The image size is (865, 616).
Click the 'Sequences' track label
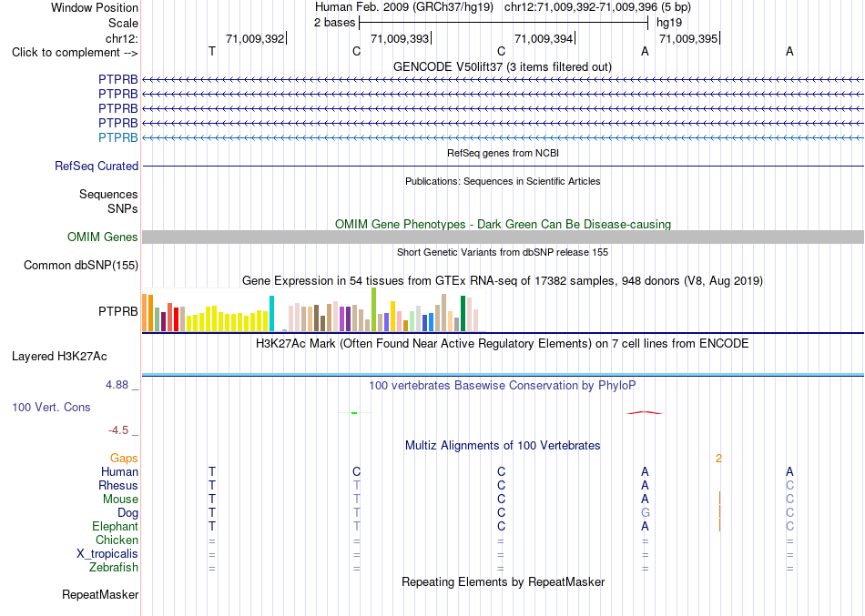point(108,194)
